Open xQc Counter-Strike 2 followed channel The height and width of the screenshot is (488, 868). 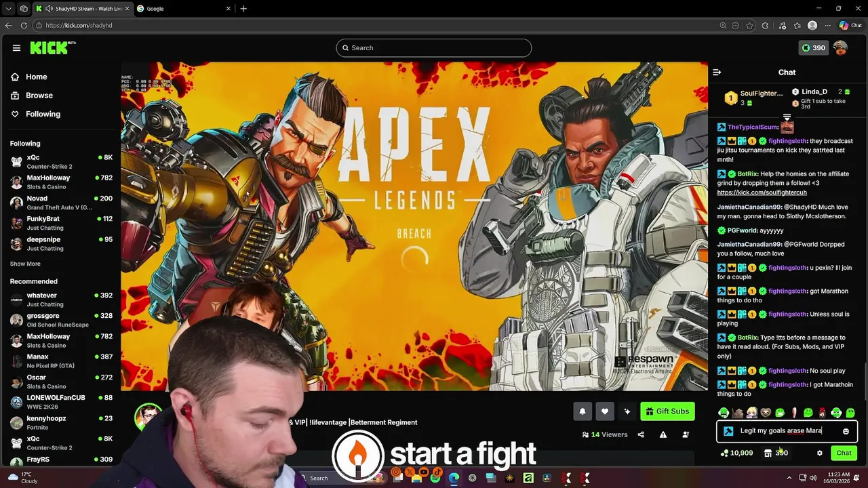(x=61, y=161)
